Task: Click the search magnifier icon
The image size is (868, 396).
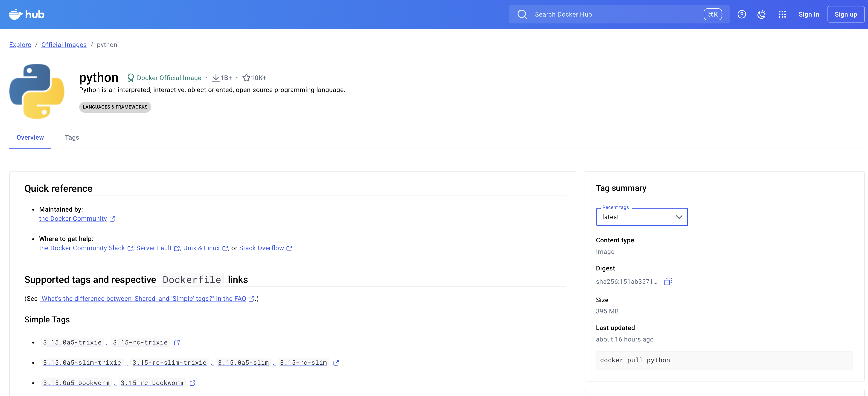Action: click(522, 14)
